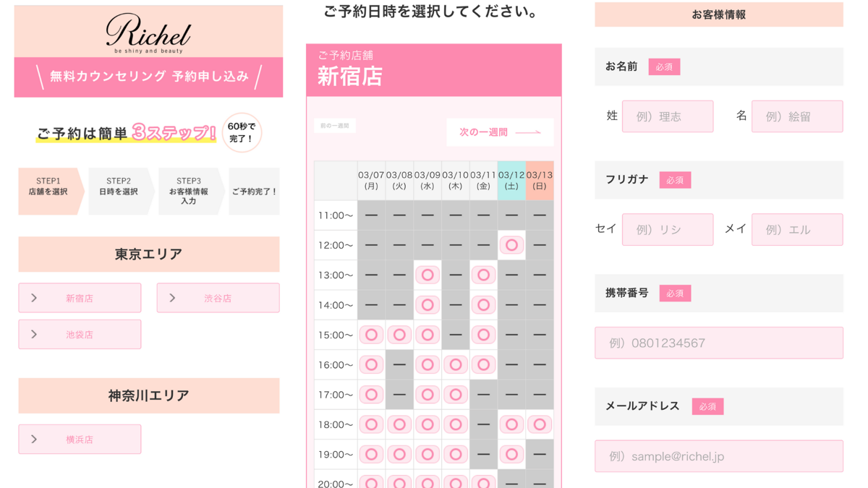Select 03/12 Saturday 12:00 slot circle
The width and height of the screenshot is (868, 488).
pos(511,245)
